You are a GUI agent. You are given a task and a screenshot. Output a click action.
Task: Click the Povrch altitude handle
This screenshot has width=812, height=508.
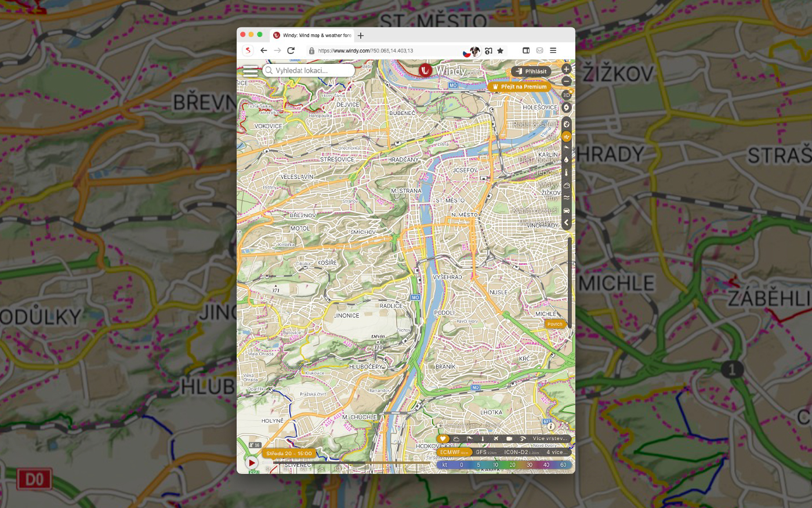(x=555, y=324)
